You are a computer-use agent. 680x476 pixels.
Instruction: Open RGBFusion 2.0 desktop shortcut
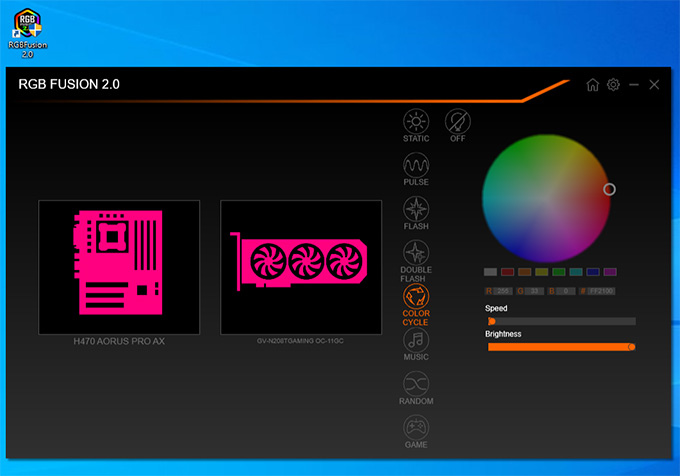point(27,33)
